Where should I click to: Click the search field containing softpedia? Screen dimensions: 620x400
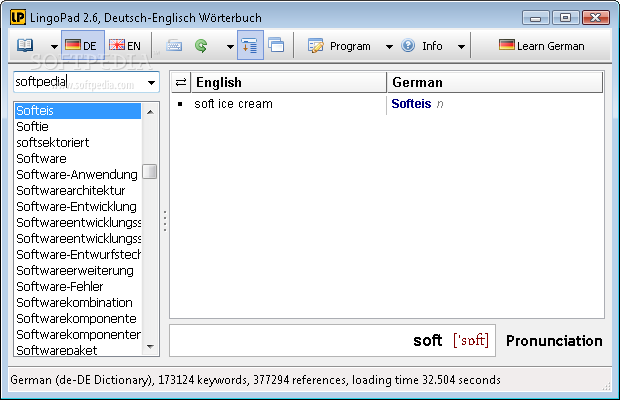[79, 82]
